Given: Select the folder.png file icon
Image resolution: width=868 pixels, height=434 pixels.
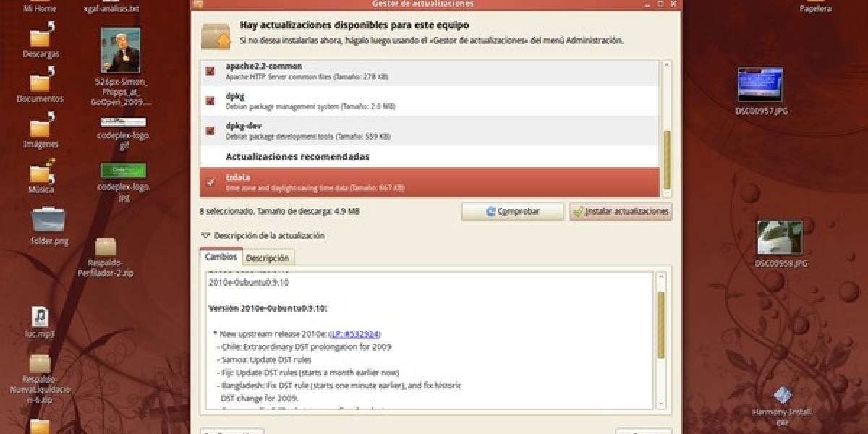Looking at the screenshot, I should [49, 220].
